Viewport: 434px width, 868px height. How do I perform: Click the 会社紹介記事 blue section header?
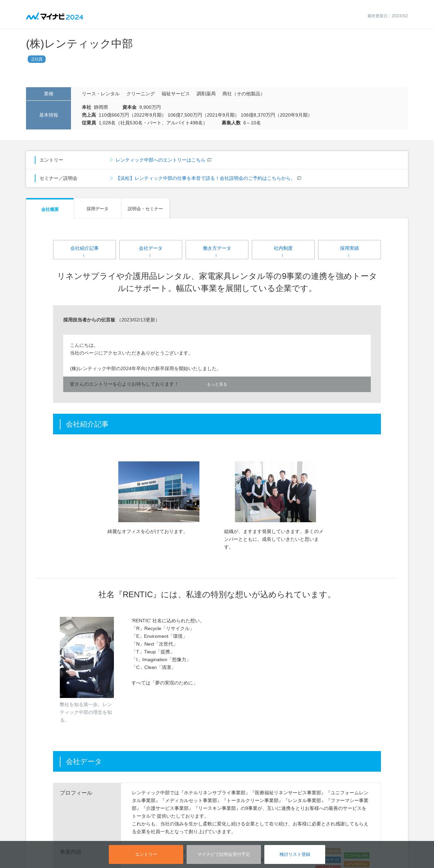pos(217,424)
